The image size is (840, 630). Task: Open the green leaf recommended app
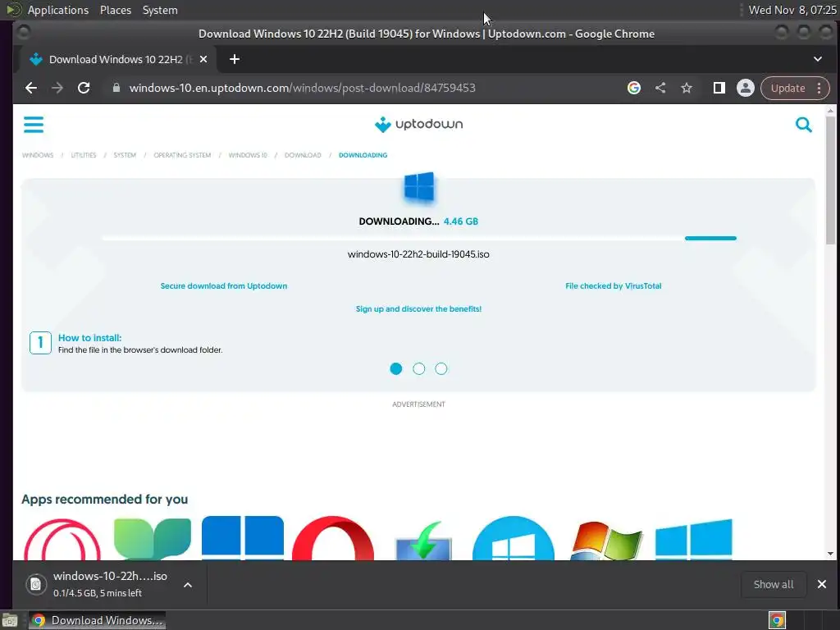click(152, 539)
